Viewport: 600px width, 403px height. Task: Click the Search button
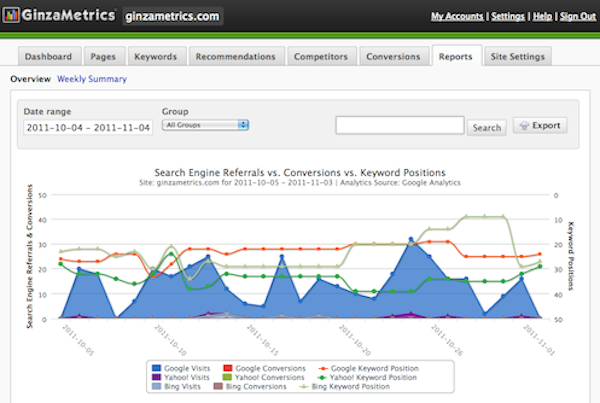point(487,127)
